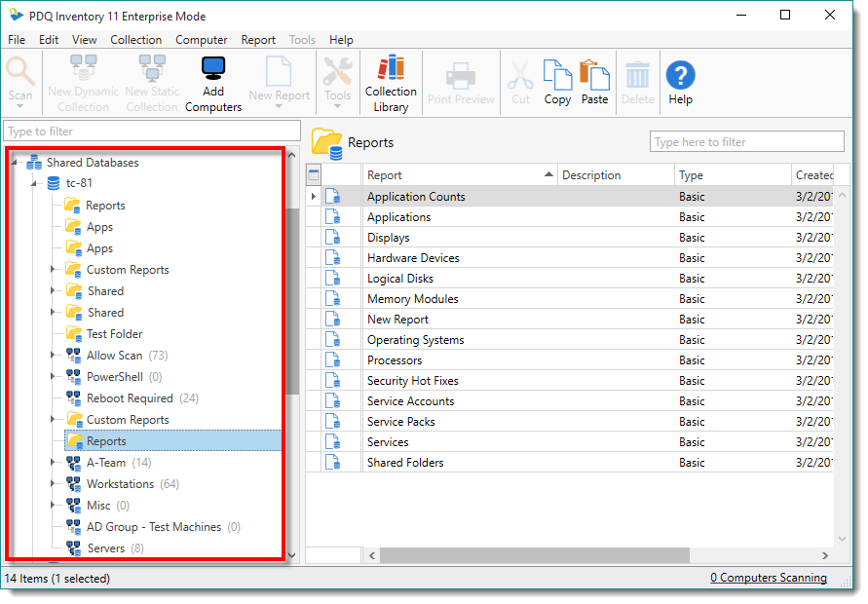Image resolution: width=868 pixels, height=604 pixels.
Task: Click the Application Counts report icon
Action: (333, 197)
